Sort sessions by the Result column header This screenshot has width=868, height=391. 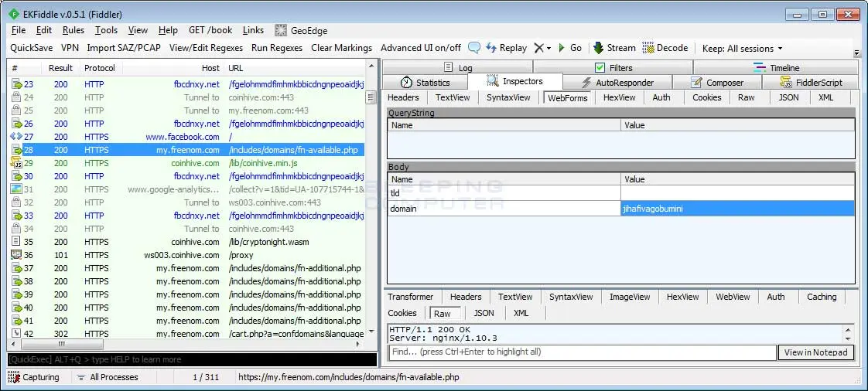(x=61, y=68)
